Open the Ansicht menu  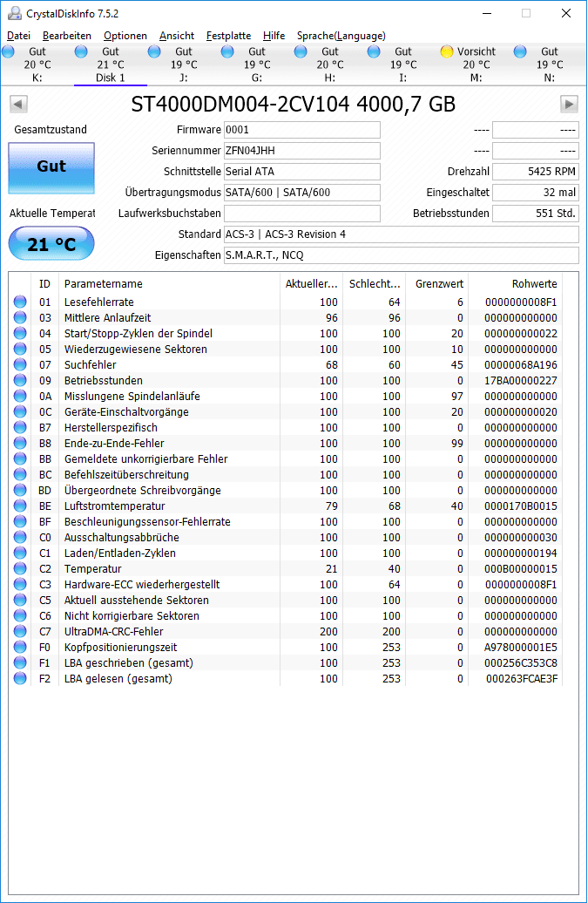click(177, 36)
